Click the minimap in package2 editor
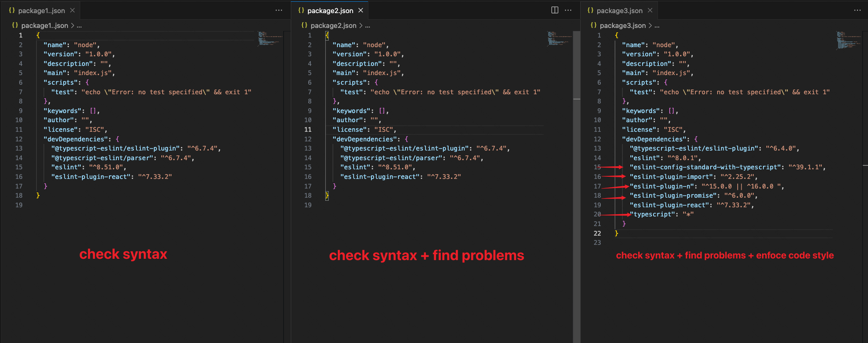868x343 pixels. [558, 38]
